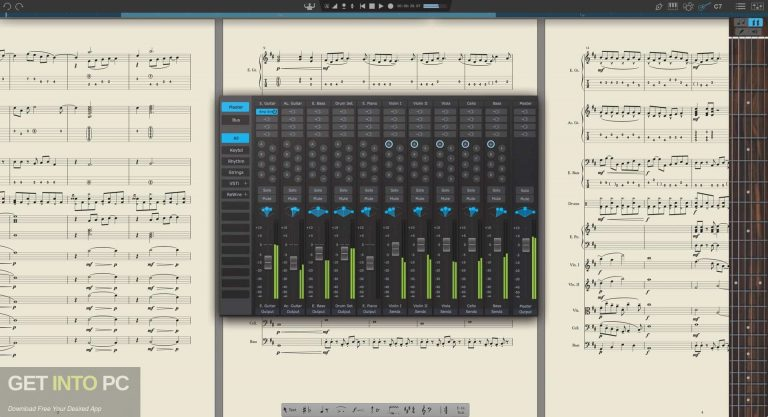Toggle the blue-ringed send A knob on the Violin I channel
Image resolution: width=768 pixels, height=417 pixels.
(388, 144)
